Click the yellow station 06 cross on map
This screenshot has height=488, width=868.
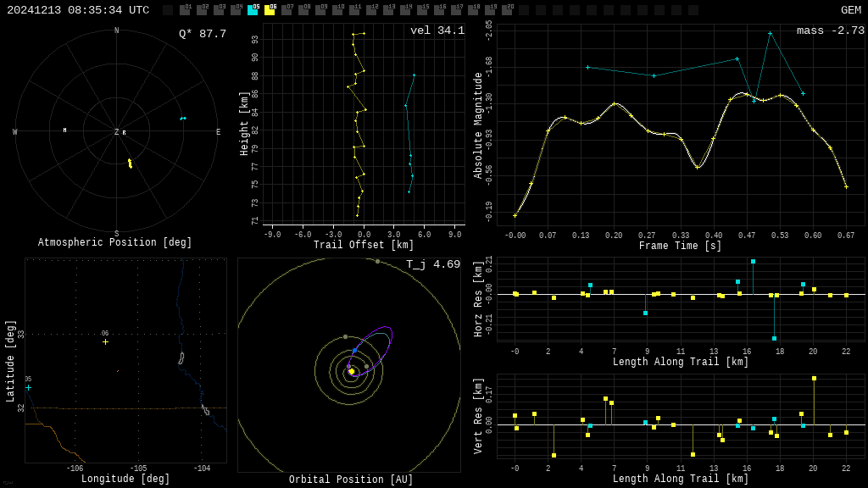tap(105, 341)
